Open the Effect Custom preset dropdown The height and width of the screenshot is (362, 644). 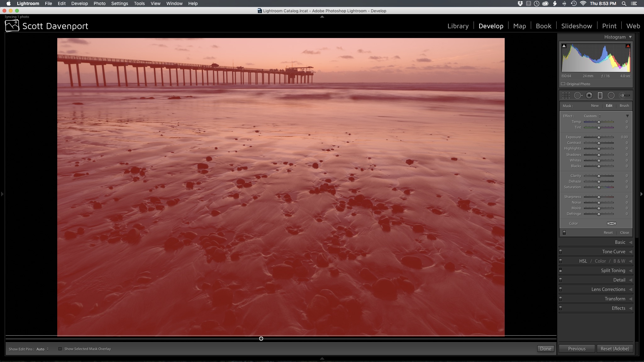[592, 116]
